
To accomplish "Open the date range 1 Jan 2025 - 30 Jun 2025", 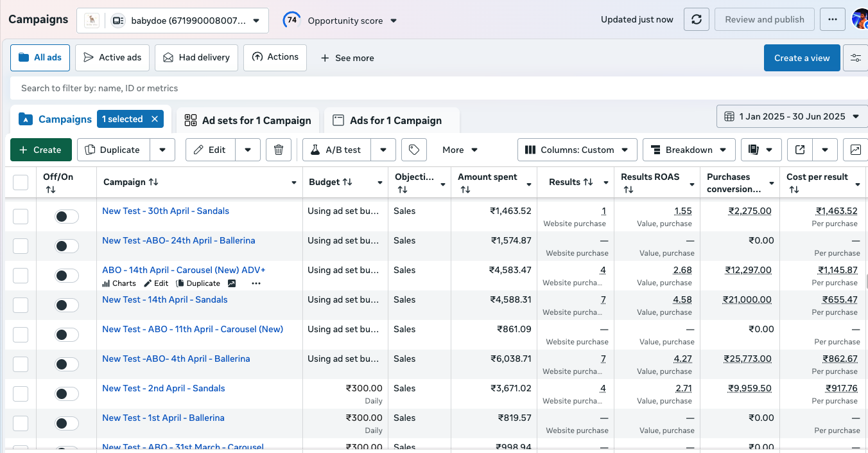I will pyautogui.click(x=792, y=117).
